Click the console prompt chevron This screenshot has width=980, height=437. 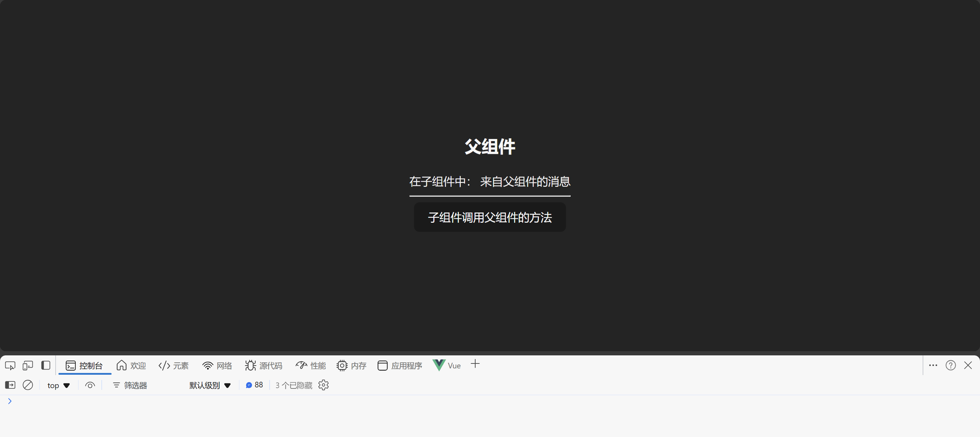coord(10,401)
